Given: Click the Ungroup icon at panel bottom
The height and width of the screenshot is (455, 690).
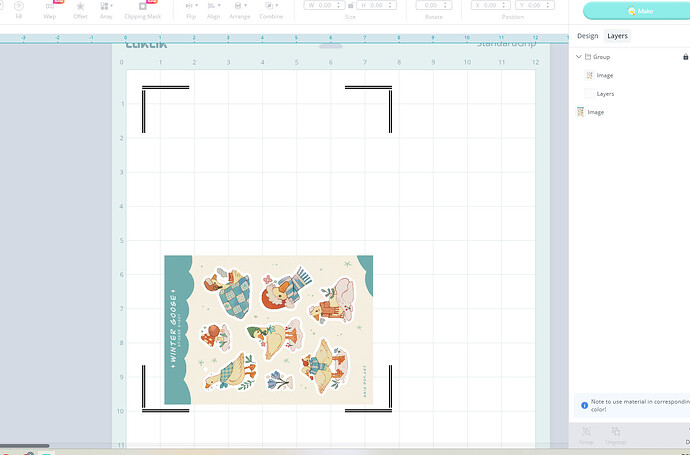Looking at the screenshot, I should [x=616, y=433].
